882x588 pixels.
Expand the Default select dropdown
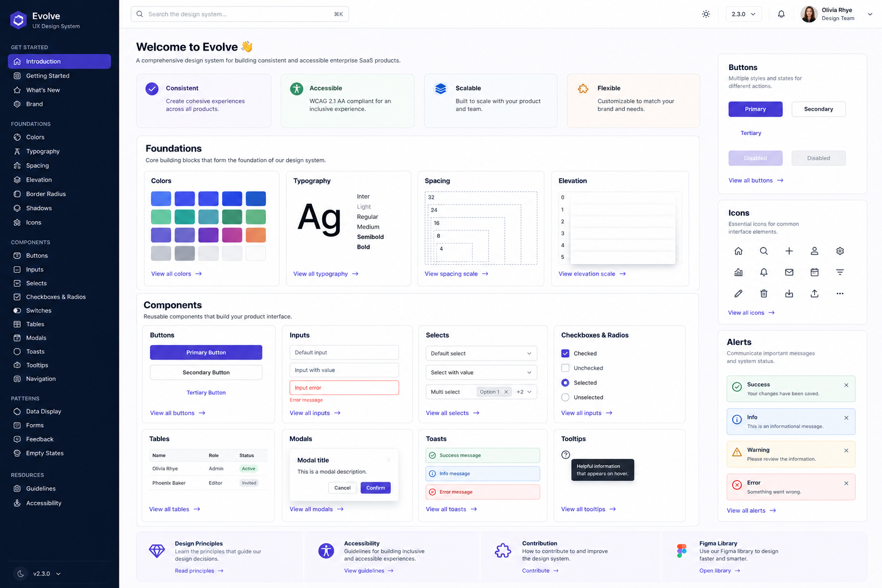pos(481,353)
